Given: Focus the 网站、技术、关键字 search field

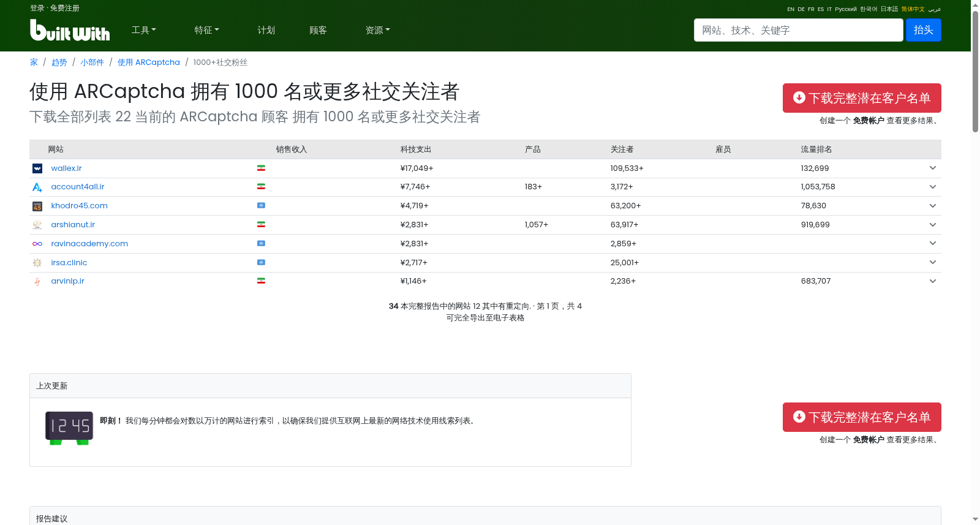Looking at the screenshot, I should click(x=798, y=30).
